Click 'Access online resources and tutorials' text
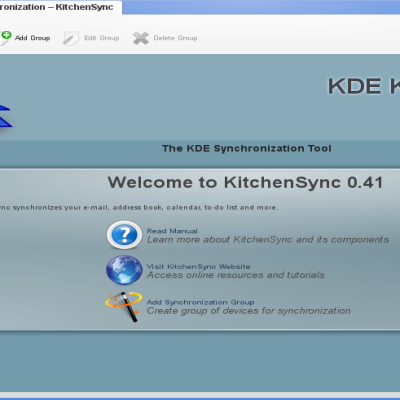 (236, 275)
